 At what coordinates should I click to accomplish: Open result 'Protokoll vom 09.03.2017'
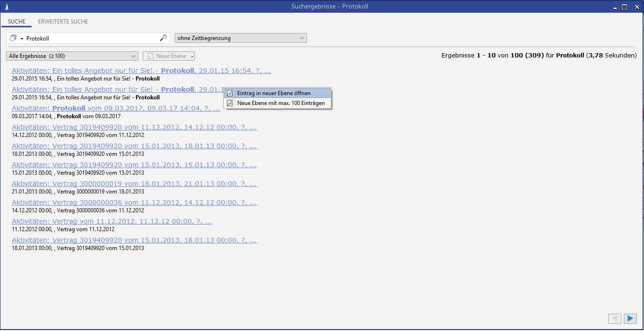(x=116, y=108)
